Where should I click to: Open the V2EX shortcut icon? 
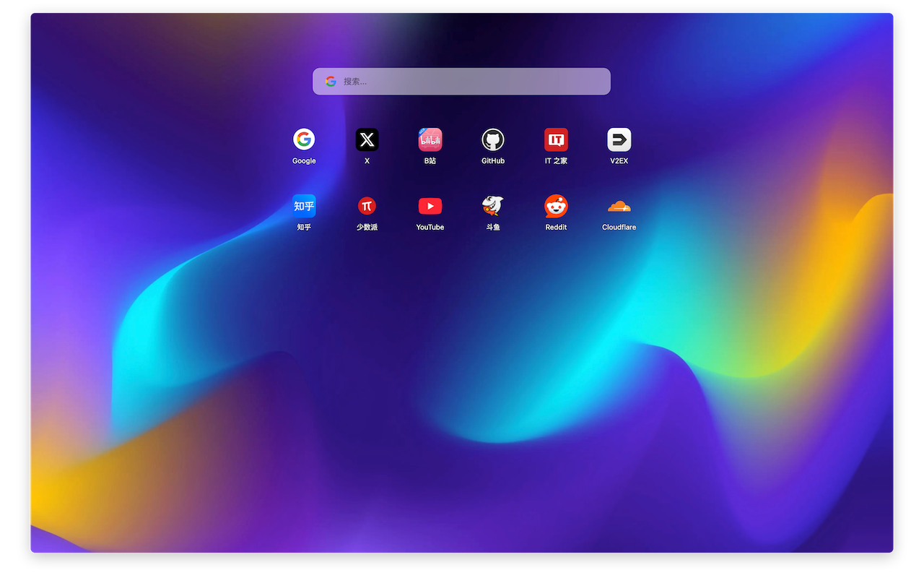click(619, 139)
